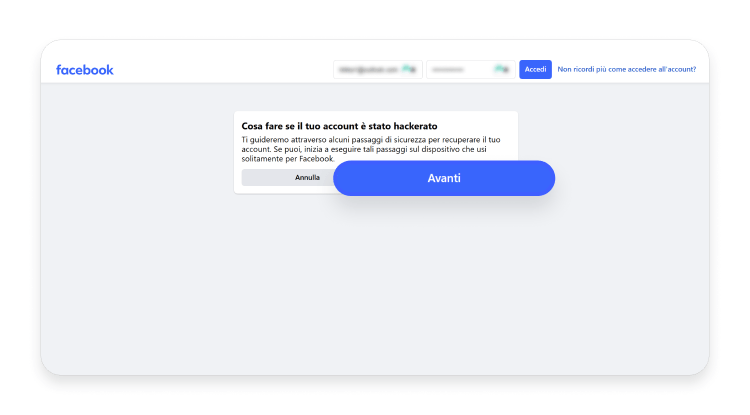750x415 pixels.
Task: Click the blurred email input field
Action: [x=378, y=69]
